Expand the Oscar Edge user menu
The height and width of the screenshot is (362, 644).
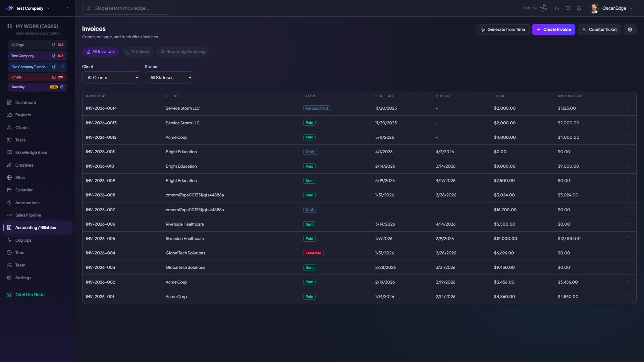tap(631, 8)
